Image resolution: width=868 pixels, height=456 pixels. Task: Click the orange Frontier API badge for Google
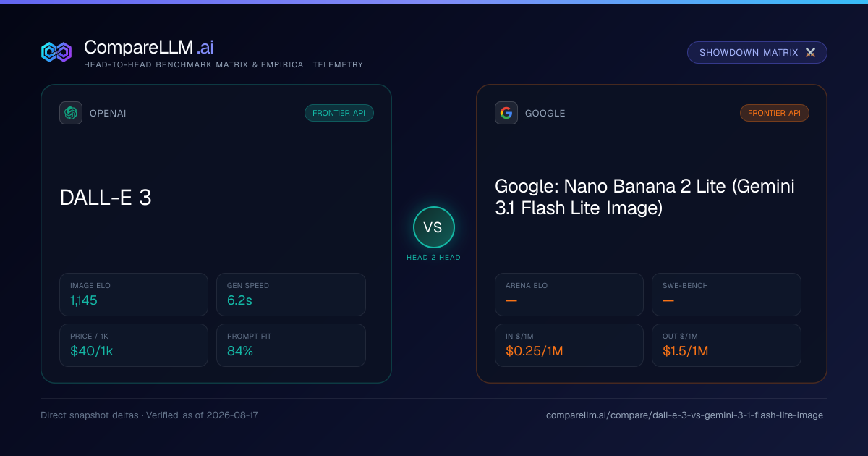(775, 113)
